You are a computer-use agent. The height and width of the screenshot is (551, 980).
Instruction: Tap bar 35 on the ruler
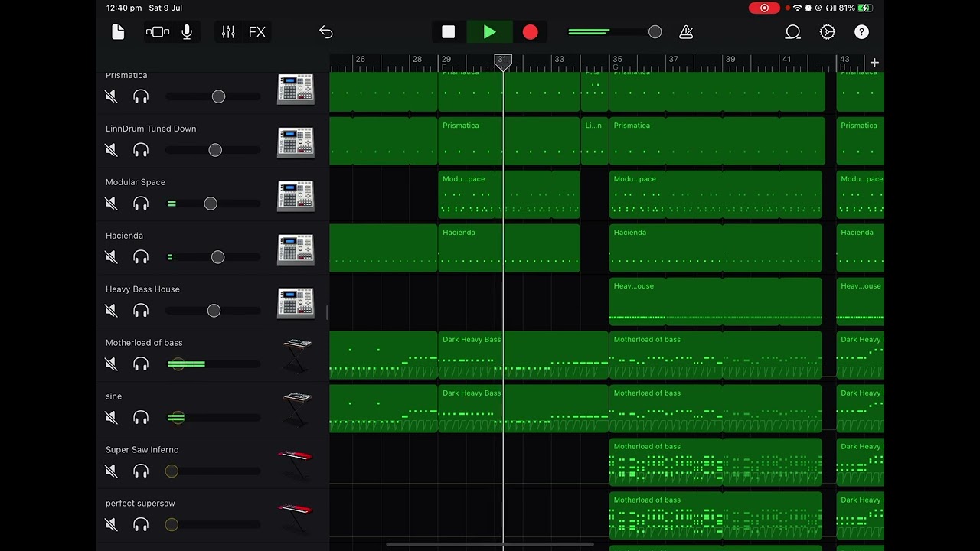pos(617,59)
